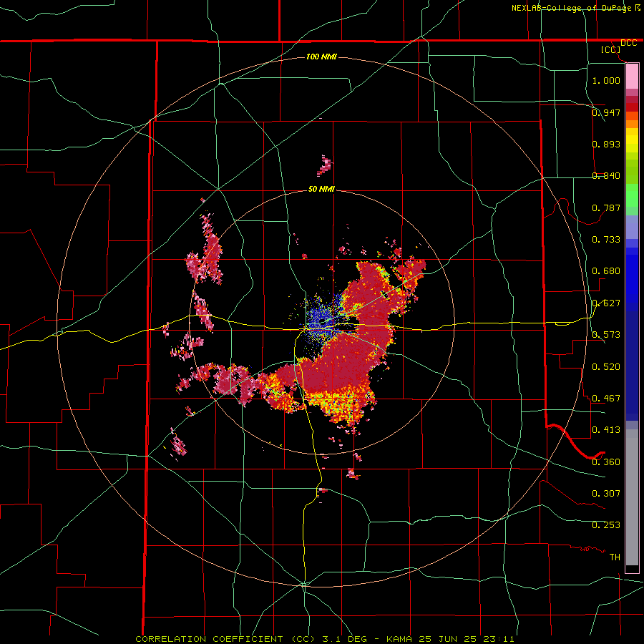Click the DCC product label
Screen dimensions: 644x644
point(628,43)
